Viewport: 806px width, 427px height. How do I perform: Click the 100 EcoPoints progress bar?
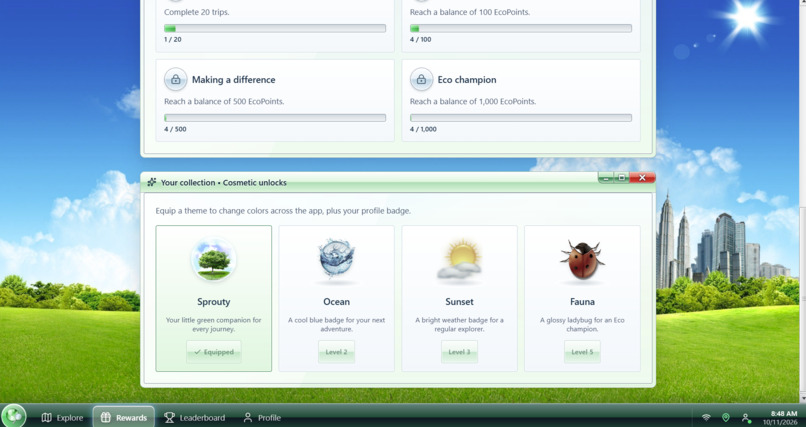[521, 28]
